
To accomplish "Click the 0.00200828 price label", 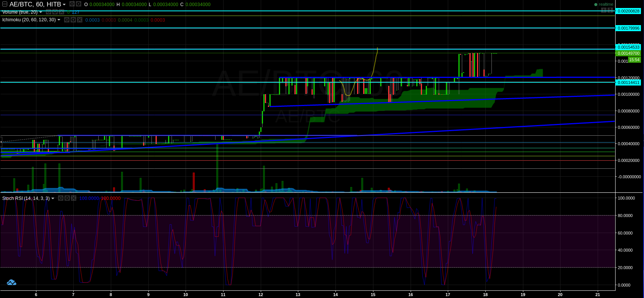I will point(628,11).
